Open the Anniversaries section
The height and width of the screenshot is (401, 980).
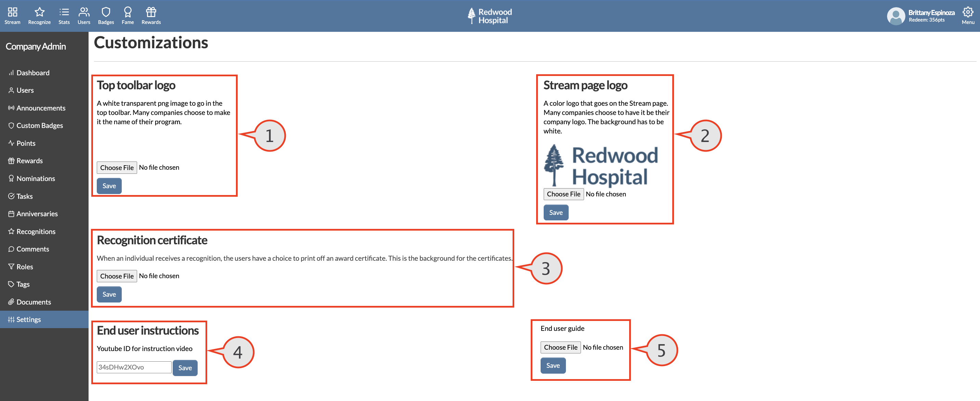[37, 214]
